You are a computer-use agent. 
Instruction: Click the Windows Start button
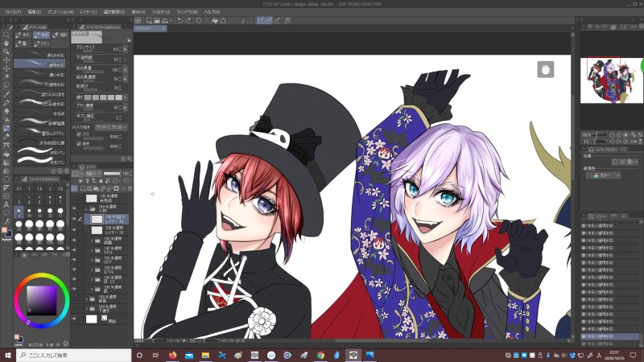pos(7,356)
